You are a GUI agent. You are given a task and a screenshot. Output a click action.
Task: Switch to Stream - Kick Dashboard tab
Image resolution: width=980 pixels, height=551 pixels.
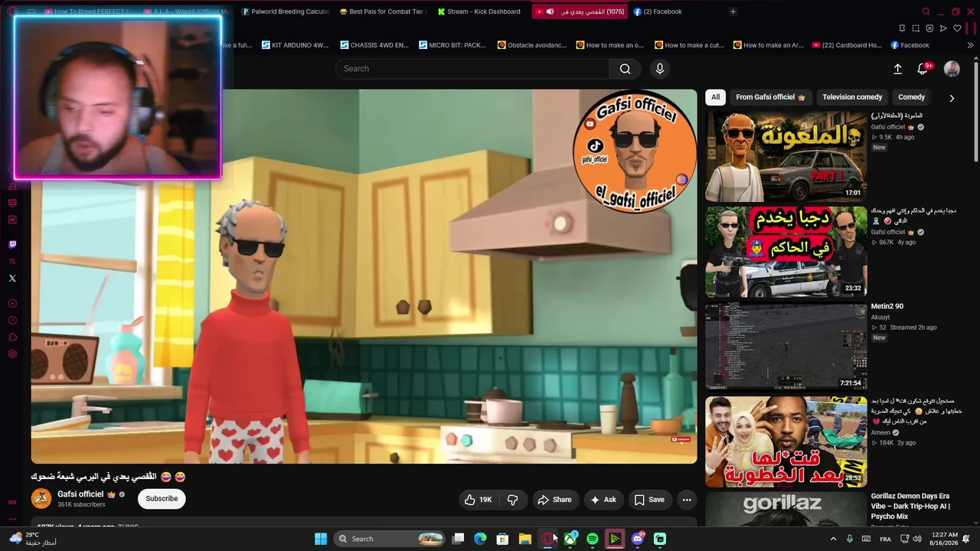[479, 11]
